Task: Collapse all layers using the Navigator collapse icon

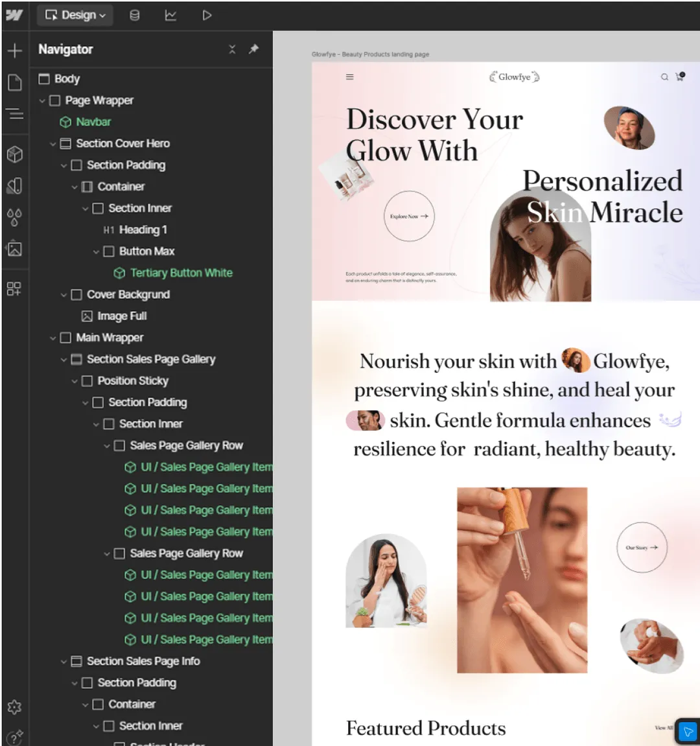Action: [x=232, y=49]
